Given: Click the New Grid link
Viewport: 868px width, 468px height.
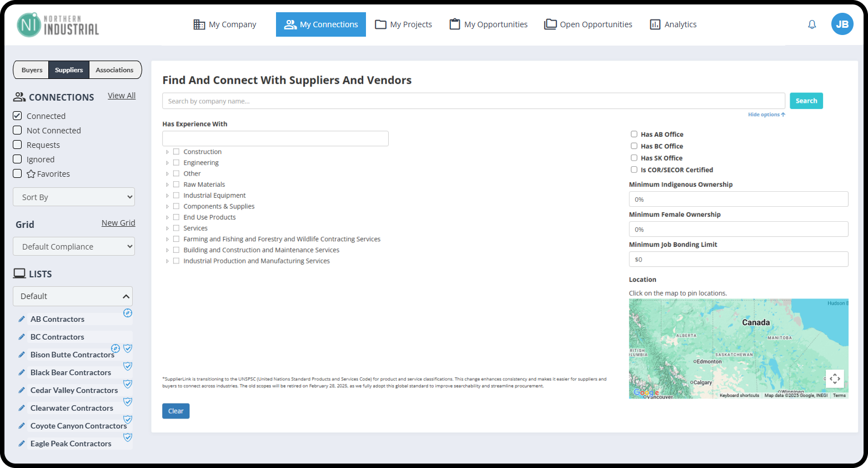Looking at the screenshot, I should tap(118, 223).
